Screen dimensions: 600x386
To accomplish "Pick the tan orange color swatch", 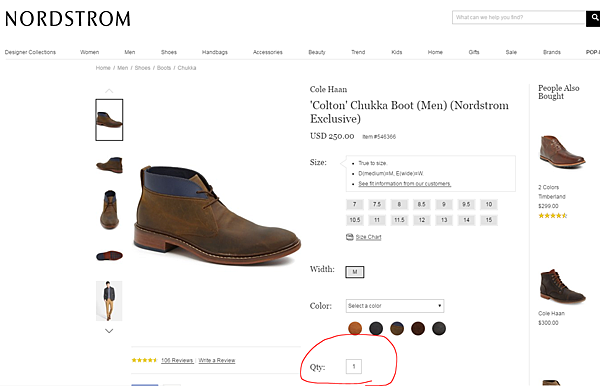I will click(x=355, y=328).
